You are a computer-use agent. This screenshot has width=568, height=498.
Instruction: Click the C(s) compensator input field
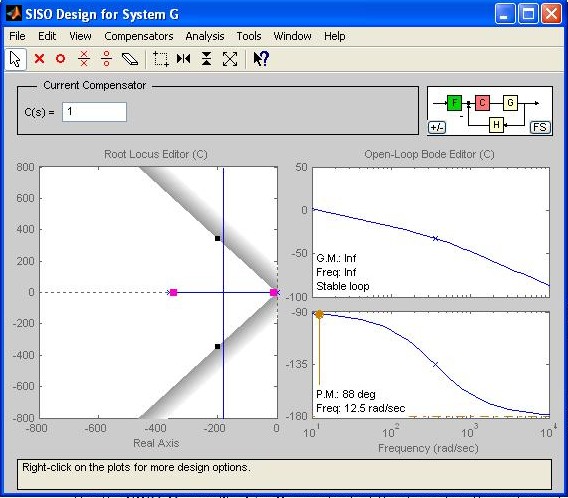[x=94, y=112]
